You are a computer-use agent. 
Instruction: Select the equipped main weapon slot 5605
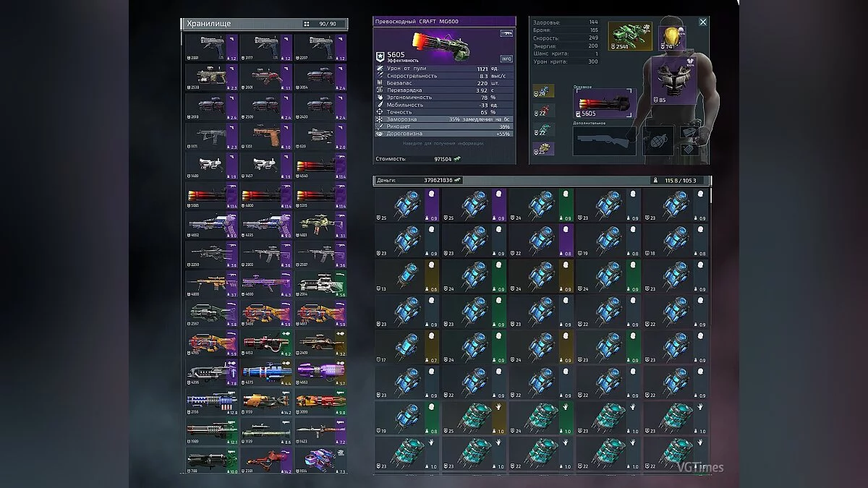point(605,105)
